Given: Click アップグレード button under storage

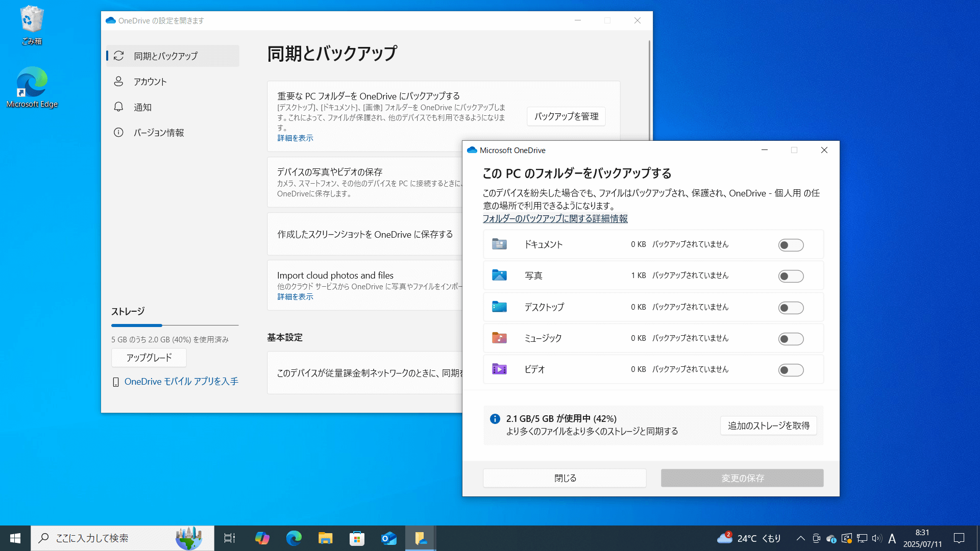Looking at the screenshot, I should [x=149, y=358].
